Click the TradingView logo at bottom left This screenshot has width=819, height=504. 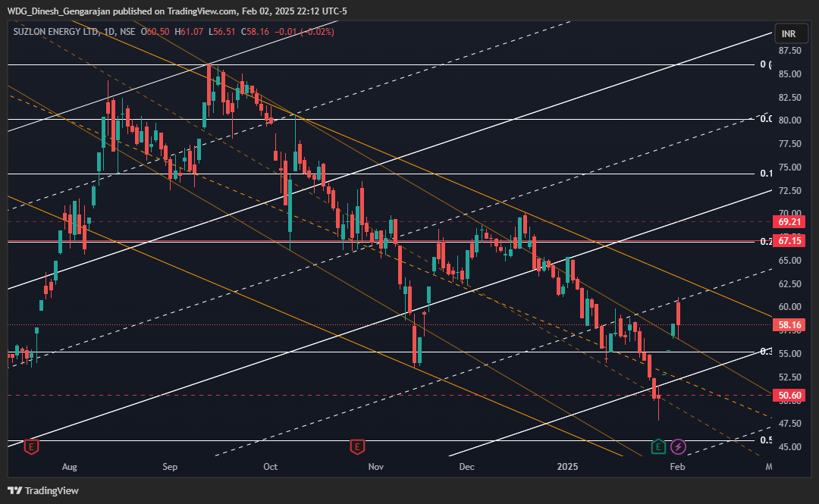[x=42, y=490]
